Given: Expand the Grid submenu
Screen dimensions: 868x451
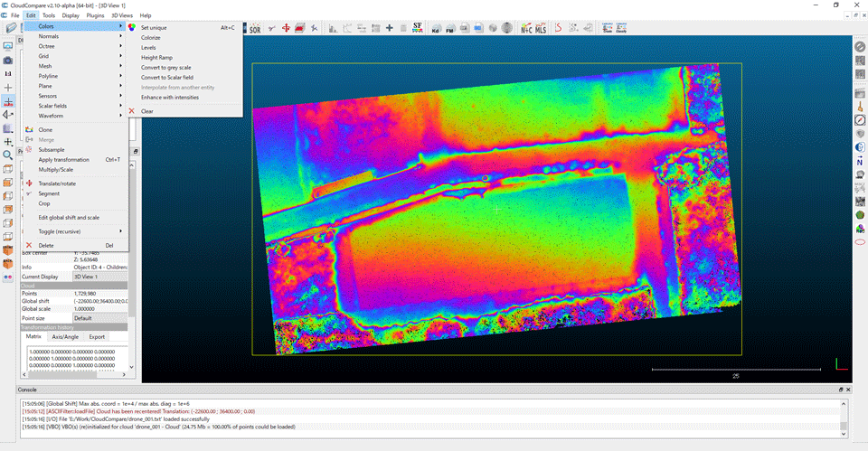Looking at the screenshot, I should [x=75, y=56].
